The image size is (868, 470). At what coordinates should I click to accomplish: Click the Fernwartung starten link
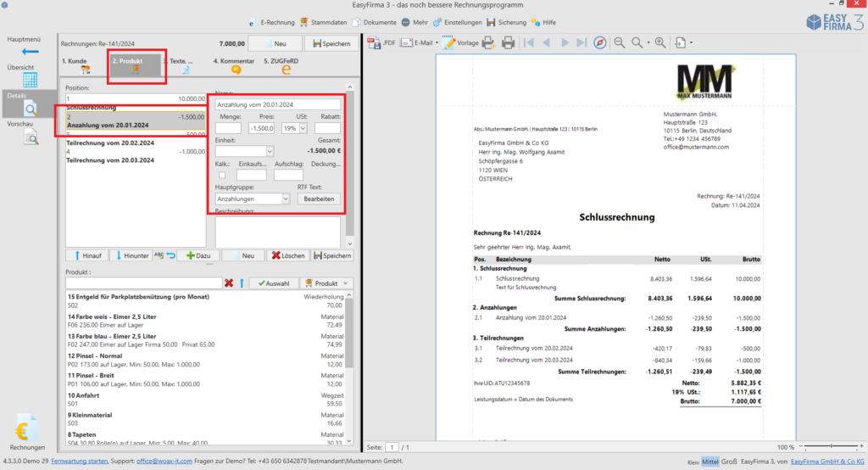click(x=81, y=462)
